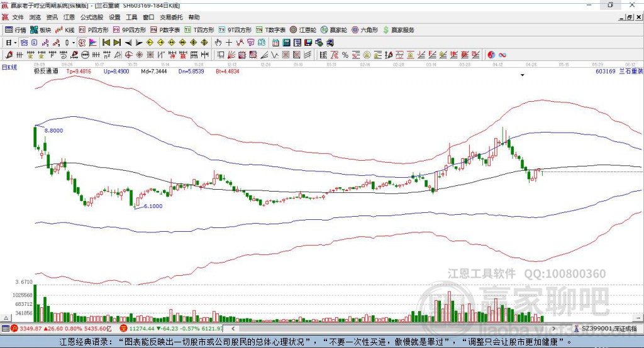Screen dimensions: 644x348
Task: Toggle the gradient flag icon
Action: click(93, 43)
